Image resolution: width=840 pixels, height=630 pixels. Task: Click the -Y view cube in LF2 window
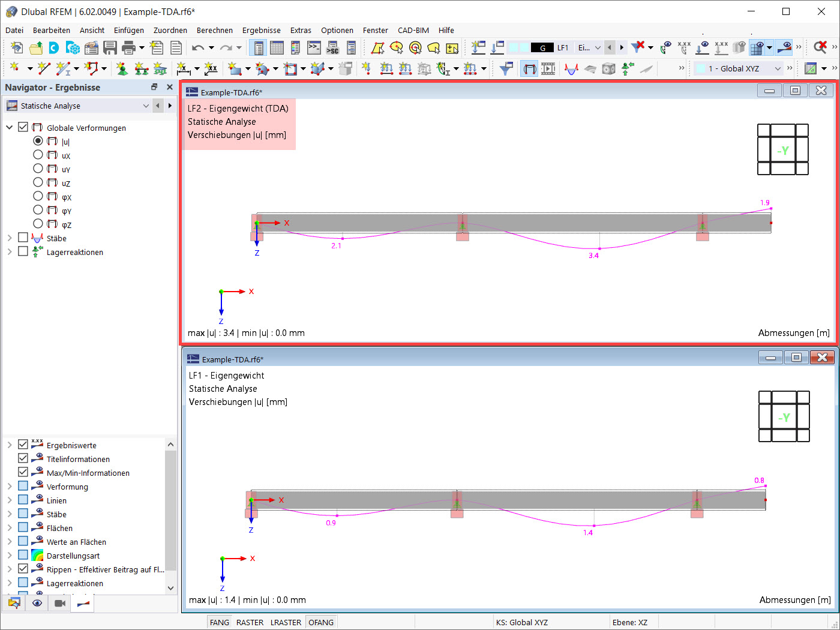[783, 149]
